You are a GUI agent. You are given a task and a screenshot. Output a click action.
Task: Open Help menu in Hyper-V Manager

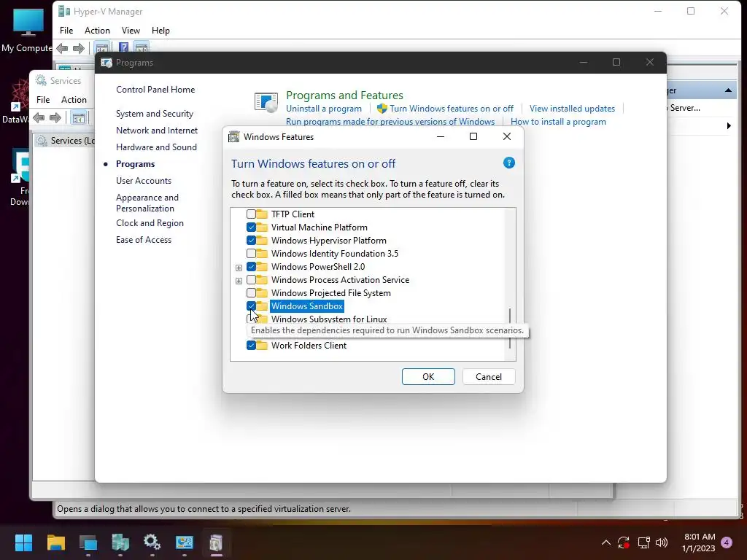160,31
